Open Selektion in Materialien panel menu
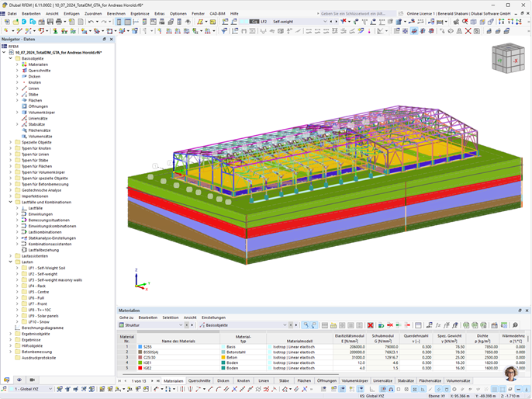Image resolution: width=532 pixels, height=399 pixels. coord(171,317)
